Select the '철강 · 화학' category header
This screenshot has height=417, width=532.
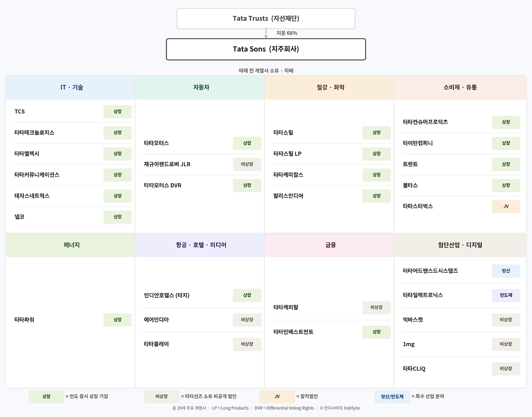tap(329, 88)
